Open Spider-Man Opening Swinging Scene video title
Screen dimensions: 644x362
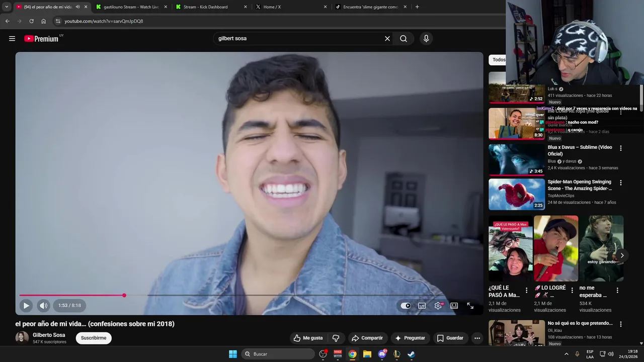point(580,185)
